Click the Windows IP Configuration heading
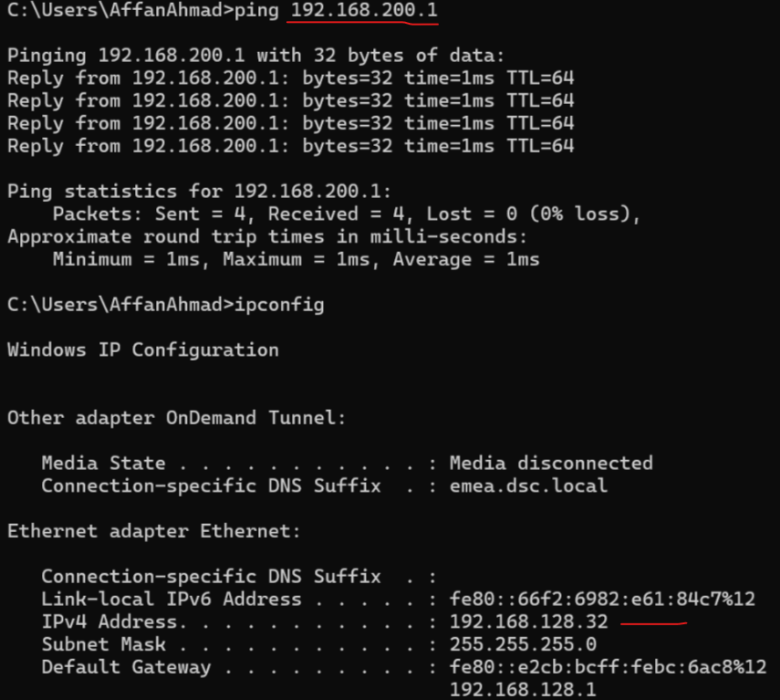The width and height of the screenshot is (780, 700). [x=143, y=350]
